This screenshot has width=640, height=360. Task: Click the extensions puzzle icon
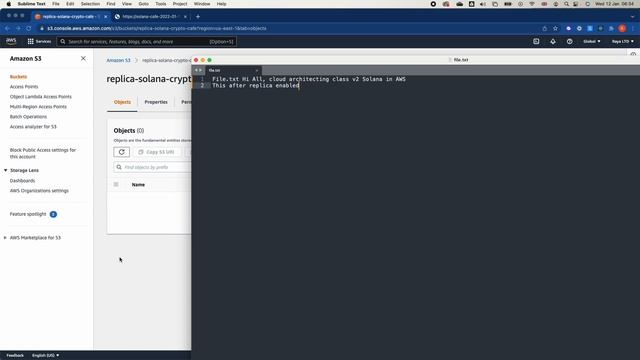click(611, 28)
